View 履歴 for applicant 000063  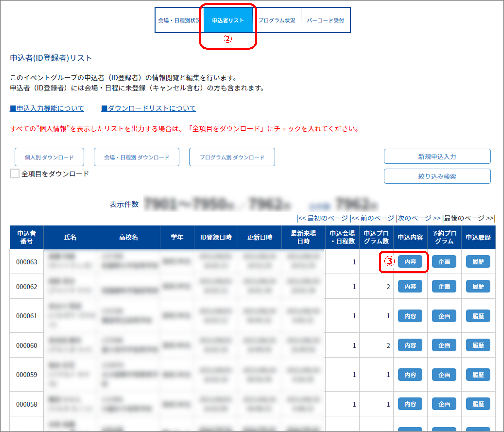tap(478, 262)
